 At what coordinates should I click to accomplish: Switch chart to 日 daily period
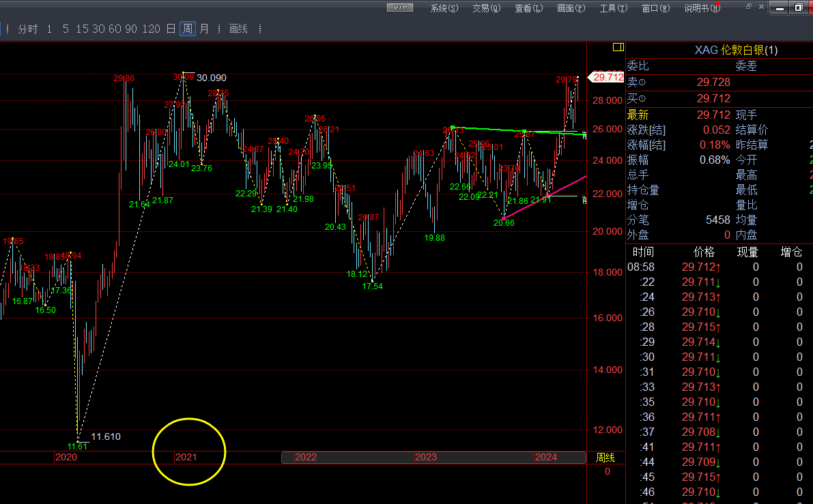pyautogui.click(x=171, y=29)
